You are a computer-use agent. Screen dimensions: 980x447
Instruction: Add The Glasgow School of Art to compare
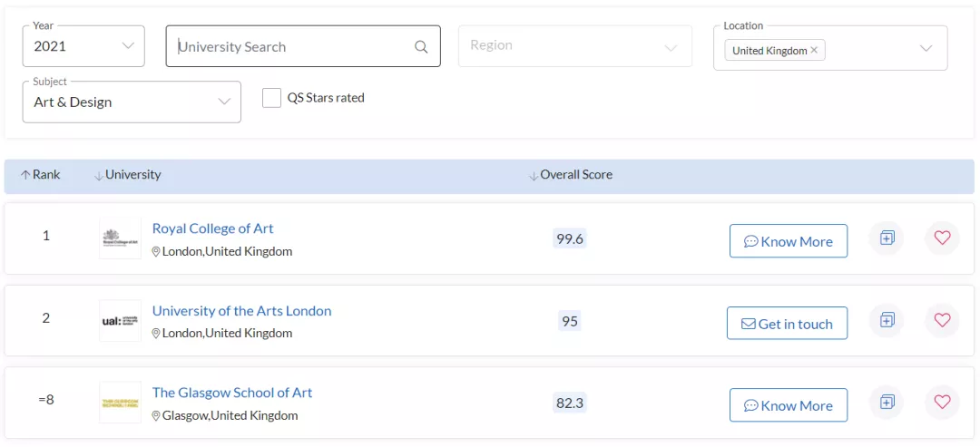click(887, 402)
